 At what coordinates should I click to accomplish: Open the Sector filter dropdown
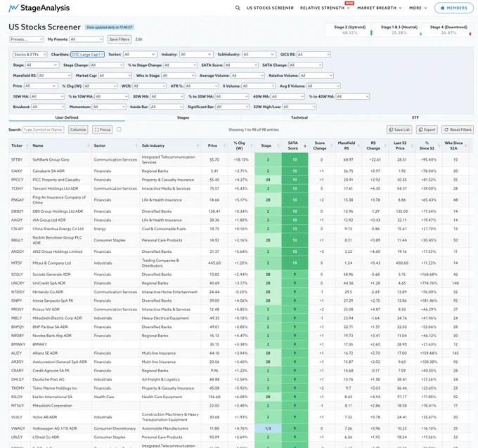(x=140, y=55)
